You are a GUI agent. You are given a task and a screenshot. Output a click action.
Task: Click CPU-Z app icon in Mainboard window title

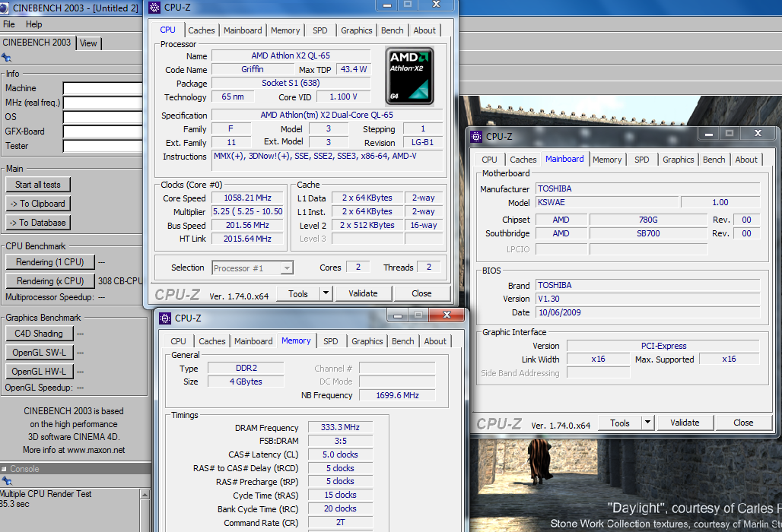(x=476, y=136)
